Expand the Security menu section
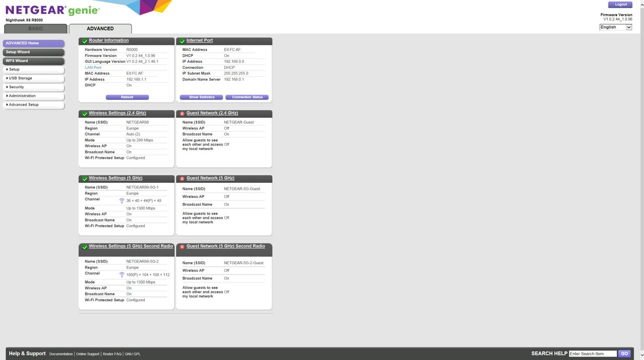Image resolution: width=644 pixels, height=360 pixels. click(34, 87)
